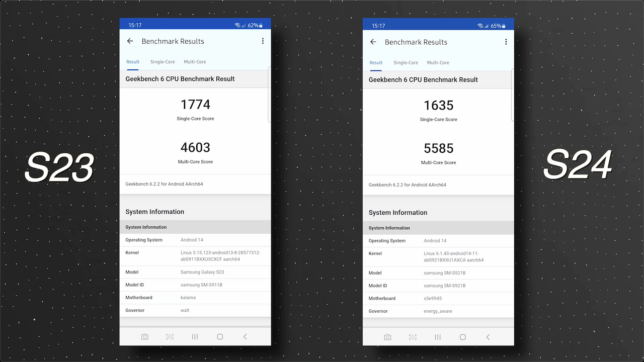
Task: Click the Single-Core Score label under 1774
Action: 195,119
